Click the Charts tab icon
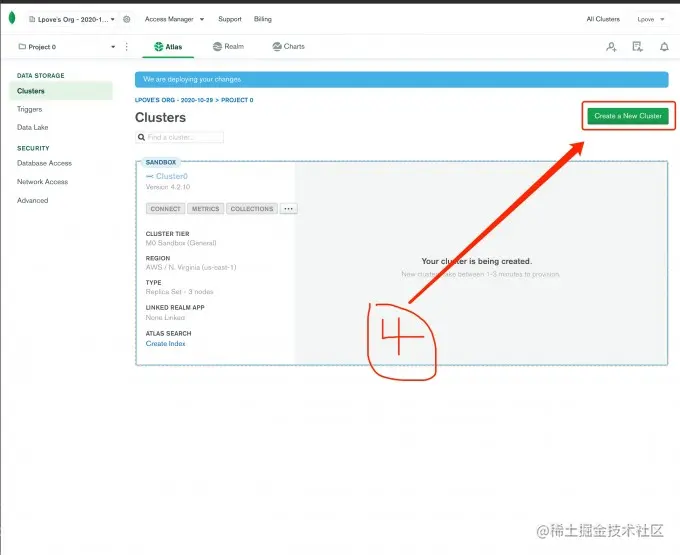Screen dimensions: 680x555 pyautogui.click(x=277, y=46)
